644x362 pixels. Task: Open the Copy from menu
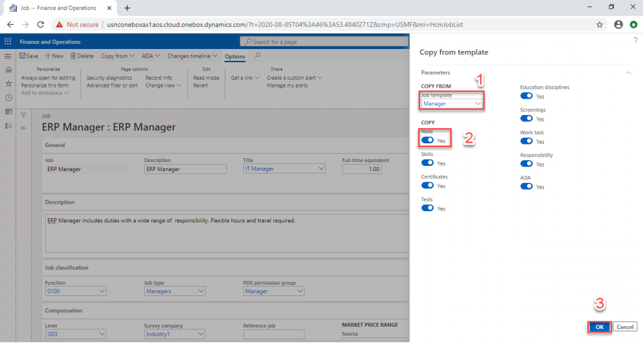tap(118, 56)
